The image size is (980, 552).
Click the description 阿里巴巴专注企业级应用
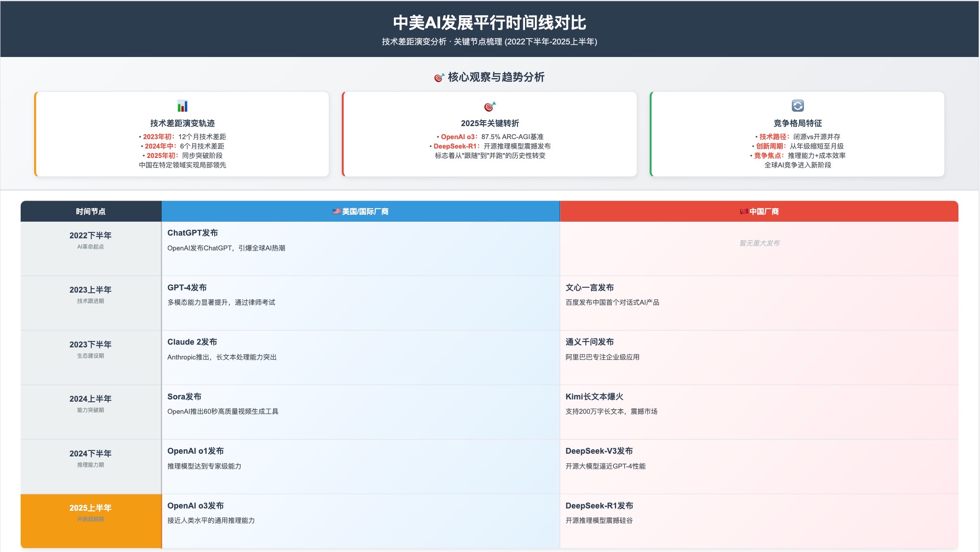[x=603, y=357]
